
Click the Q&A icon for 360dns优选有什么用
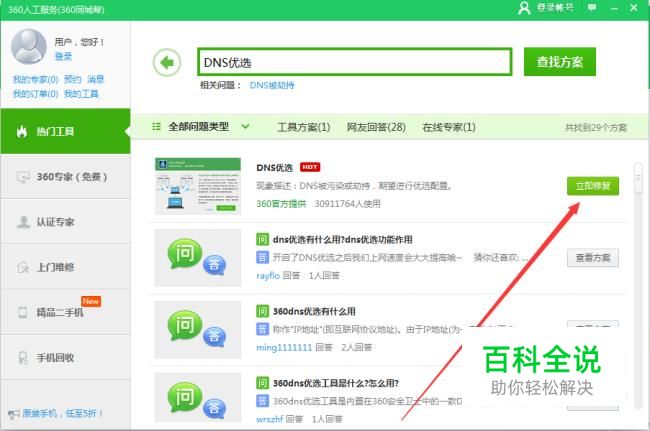coord(198,329)
